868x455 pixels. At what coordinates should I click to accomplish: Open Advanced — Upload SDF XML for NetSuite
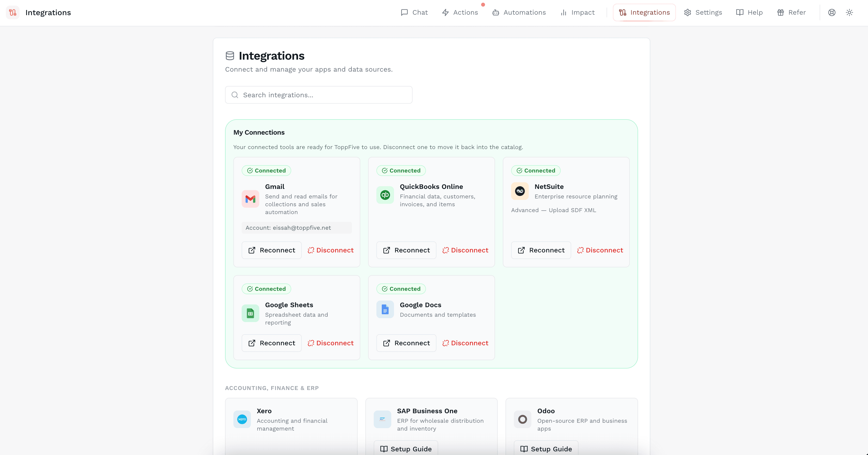553,210
